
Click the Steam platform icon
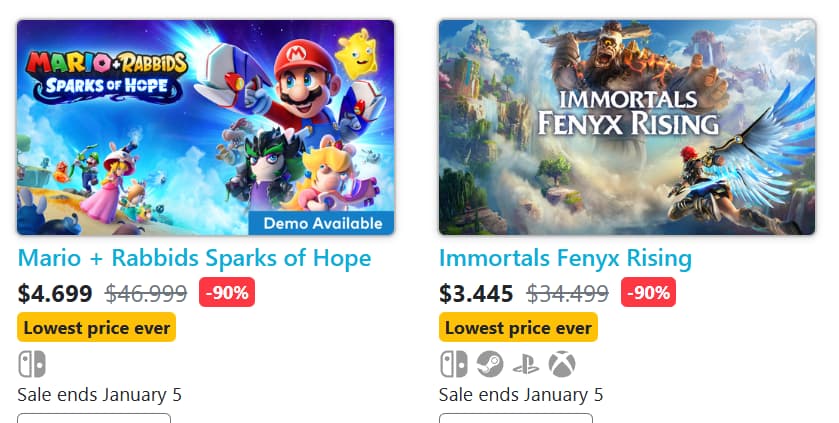coord(489,364)
